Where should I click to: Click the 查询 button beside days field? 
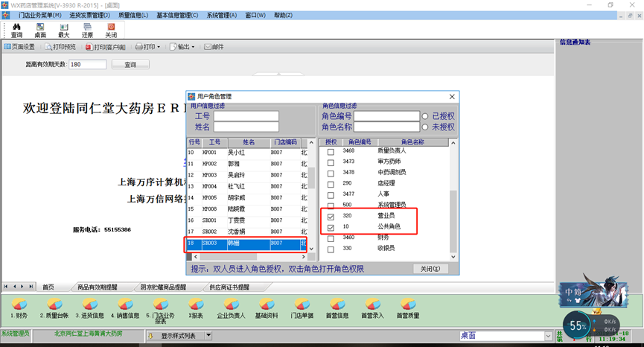pyautogui.click(x=130, y=65)
